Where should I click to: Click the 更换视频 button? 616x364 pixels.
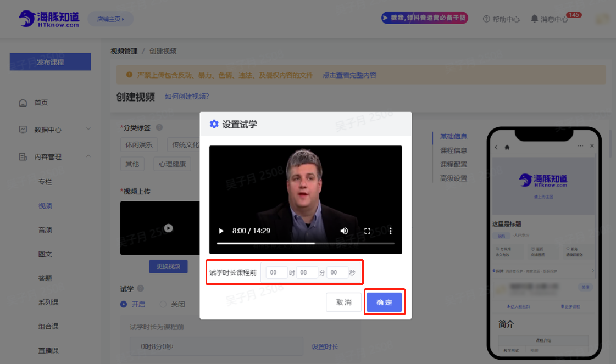click(168, 266)
